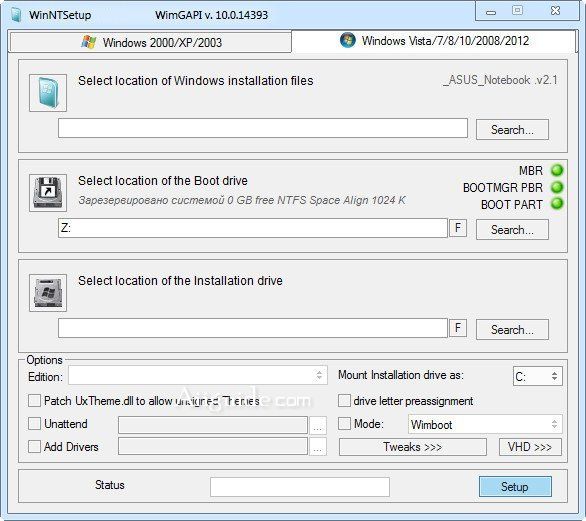Select the Windows Vista/7/8/10/2008/2012 tab
Image resolution: width=586 pixels, height=521 pixels.
coord(434,41)
